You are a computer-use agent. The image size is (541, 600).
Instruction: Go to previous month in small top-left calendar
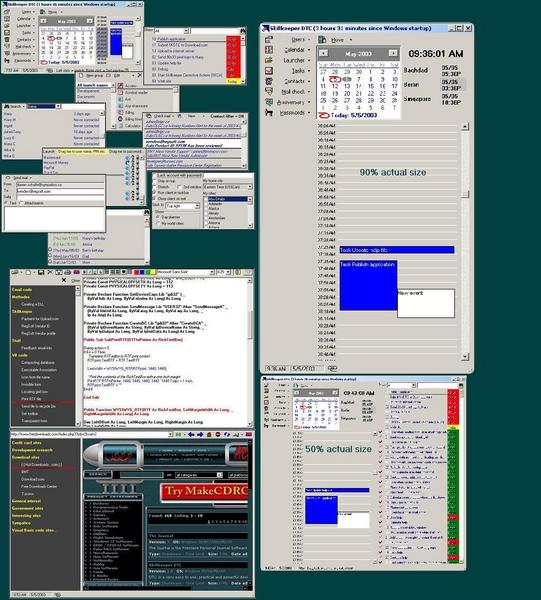[x=43, y=21]
